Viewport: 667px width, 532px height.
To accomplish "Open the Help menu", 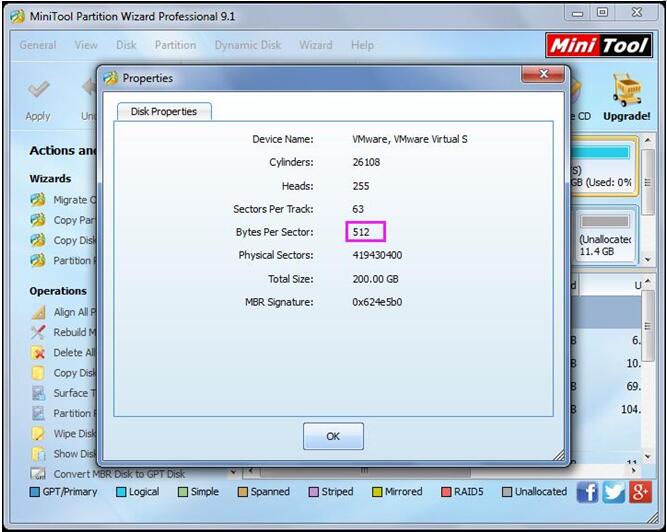I will coord(362,45).
